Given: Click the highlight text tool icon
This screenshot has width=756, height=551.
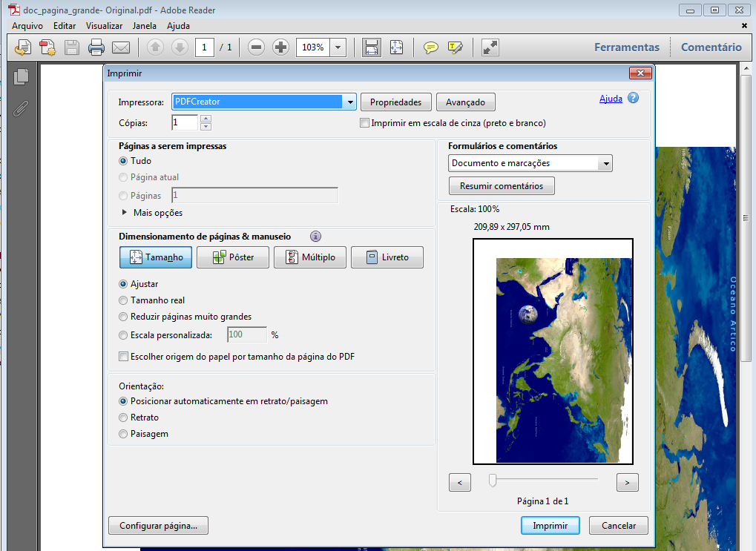Looking at the screenshot, I should pyautogui.click(x=455, y=47).
